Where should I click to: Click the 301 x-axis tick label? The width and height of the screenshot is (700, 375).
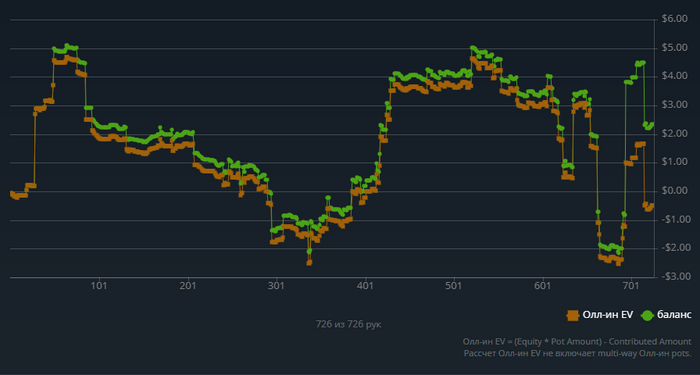click(x=277, y=286)
